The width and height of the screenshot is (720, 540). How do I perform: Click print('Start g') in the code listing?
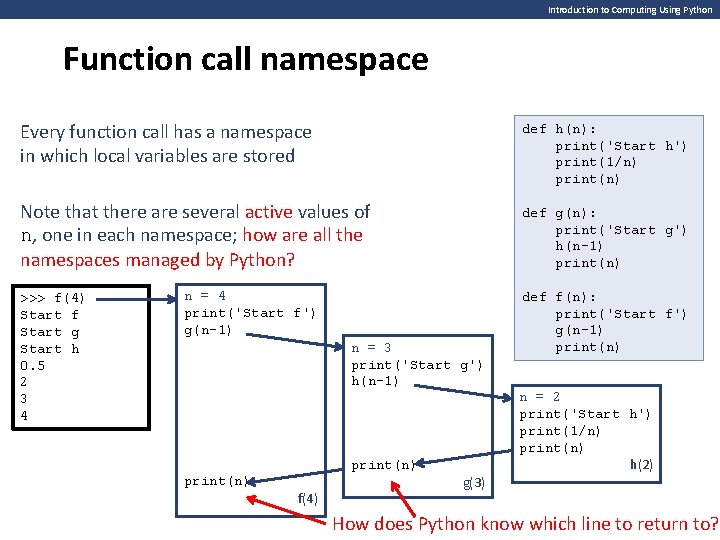(x=621, y=231)
